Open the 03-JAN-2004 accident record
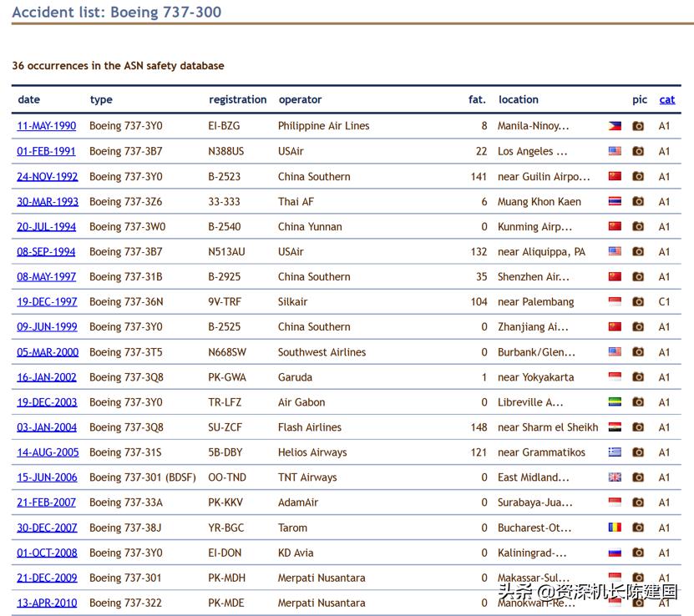694x616 pixels. click(47, 427)
